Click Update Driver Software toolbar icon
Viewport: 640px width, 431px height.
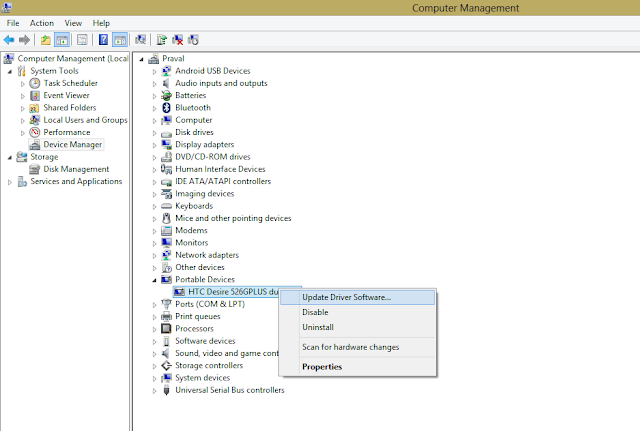click(x=162, y=40)
